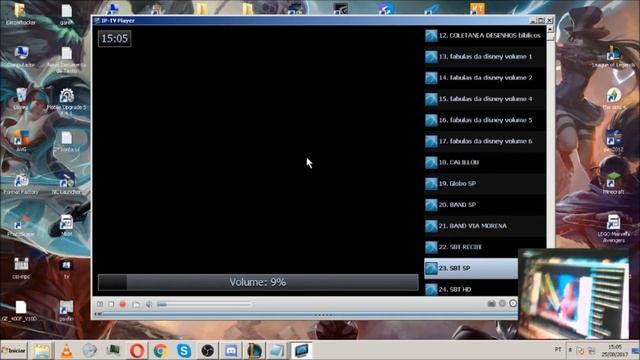
Task: Launch VLC media player from taskbar
Action: click(x=66, y=351)
